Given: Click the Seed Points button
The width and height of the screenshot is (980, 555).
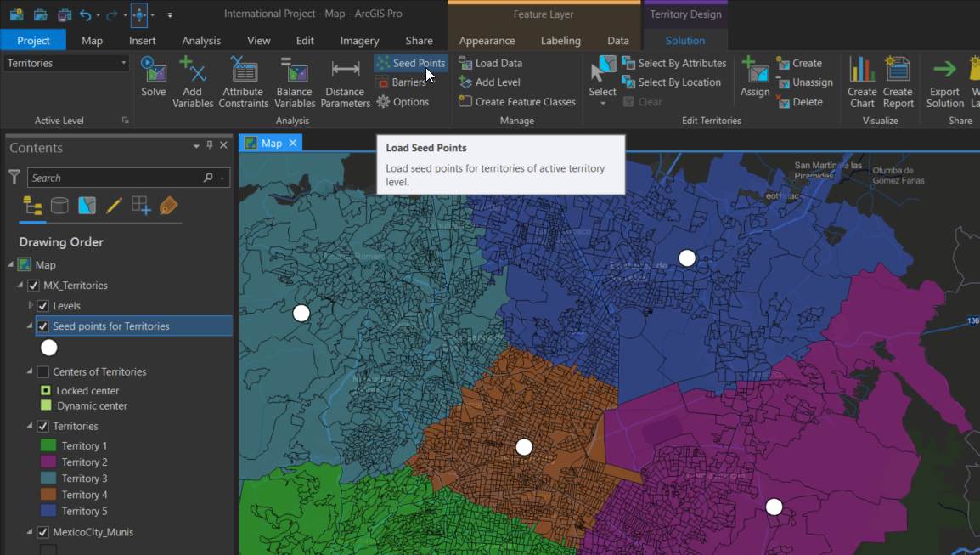Looking at the screenshot, I should (x=411, y=63).
